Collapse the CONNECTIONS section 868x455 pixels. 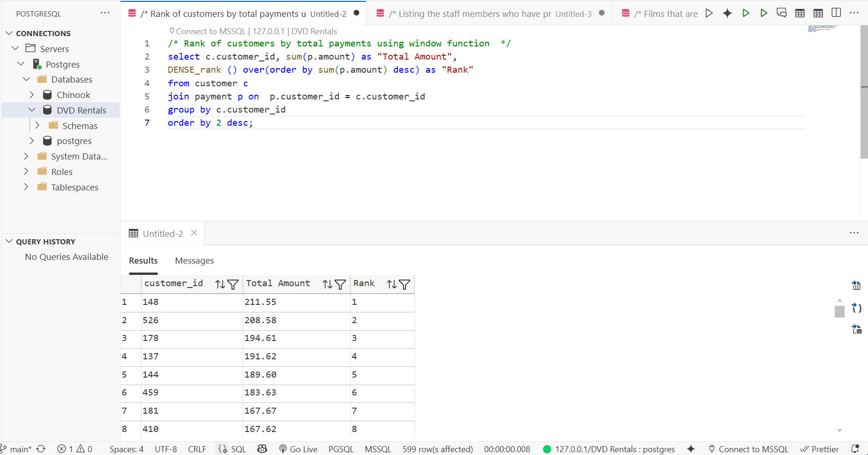[9, 33]
